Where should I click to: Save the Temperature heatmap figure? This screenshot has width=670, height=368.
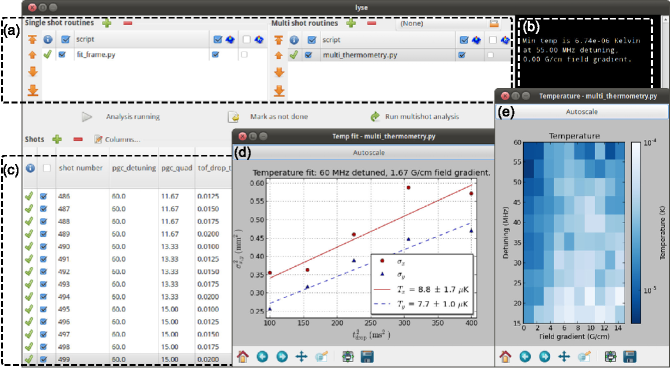click(629, 356)
